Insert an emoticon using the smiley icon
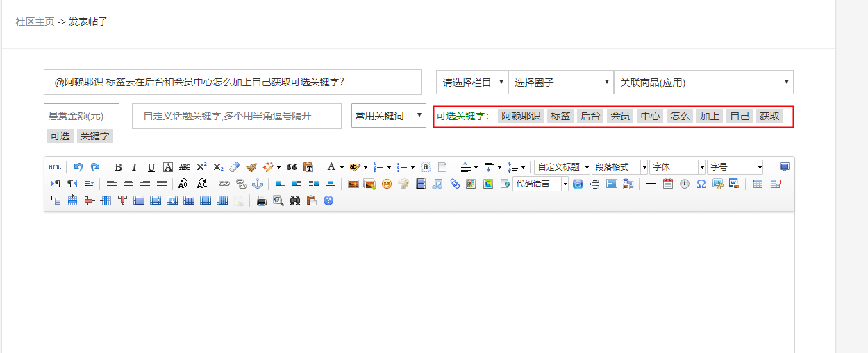The image size is (868, 353). [x=387, y=184]
